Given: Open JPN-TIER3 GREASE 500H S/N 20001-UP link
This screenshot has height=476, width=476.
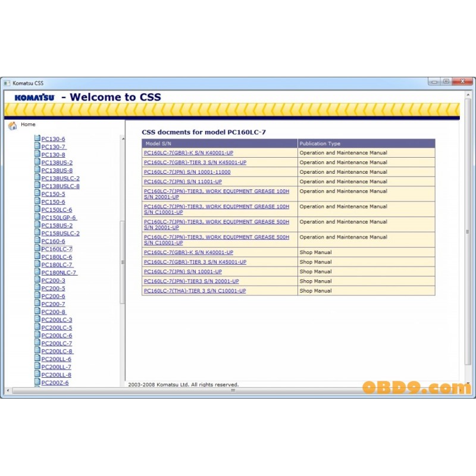Looking at the screenshot, I should (217, 225).
